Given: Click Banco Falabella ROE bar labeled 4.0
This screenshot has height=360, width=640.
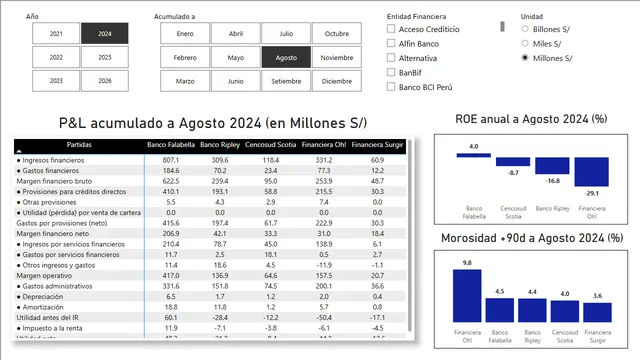Looking at the screenshot, I should click(473, 155).
